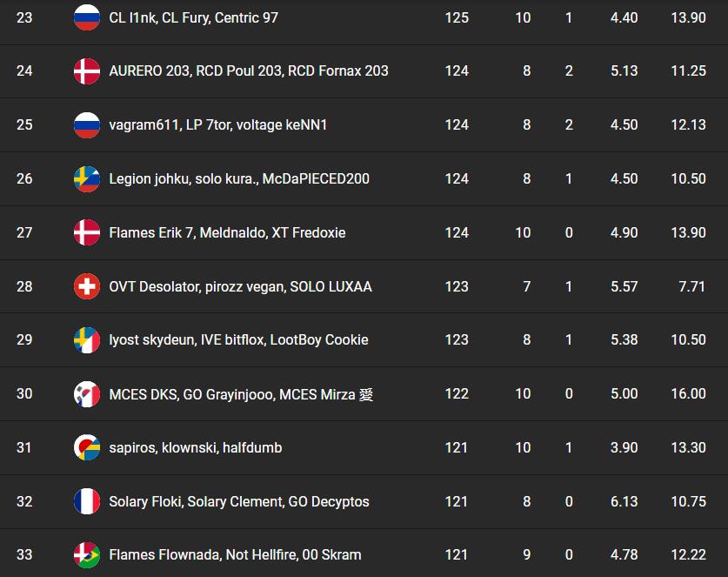The height and width of the screenshot is (577, 728).
Task: Click the Russian flag beside CL I1nk
Action: (x=87, y=17)
